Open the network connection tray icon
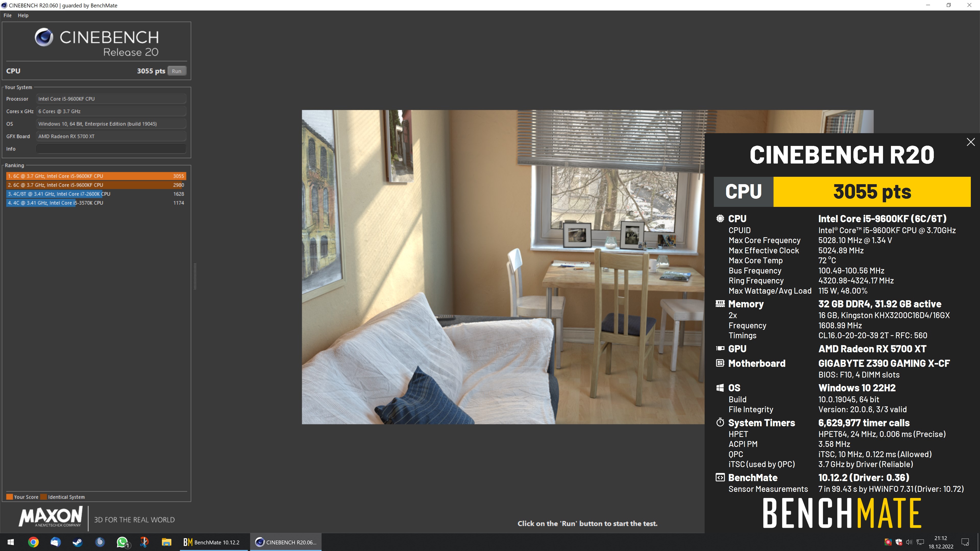 click(x=920, y=542)
